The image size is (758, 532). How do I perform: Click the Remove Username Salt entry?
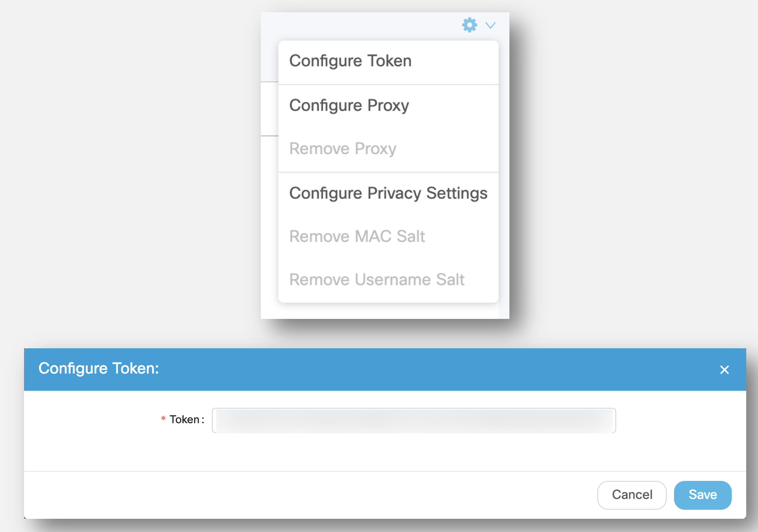tap(377, 280)
